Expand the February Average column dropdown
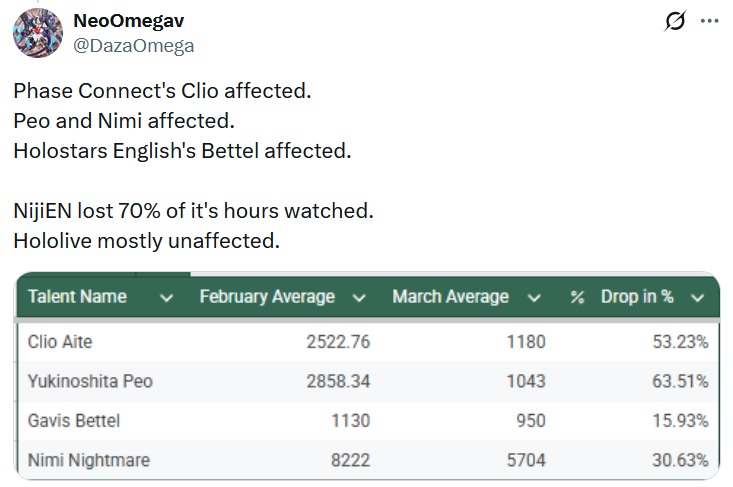The image size is (733, 487). (x=359, y=297)
